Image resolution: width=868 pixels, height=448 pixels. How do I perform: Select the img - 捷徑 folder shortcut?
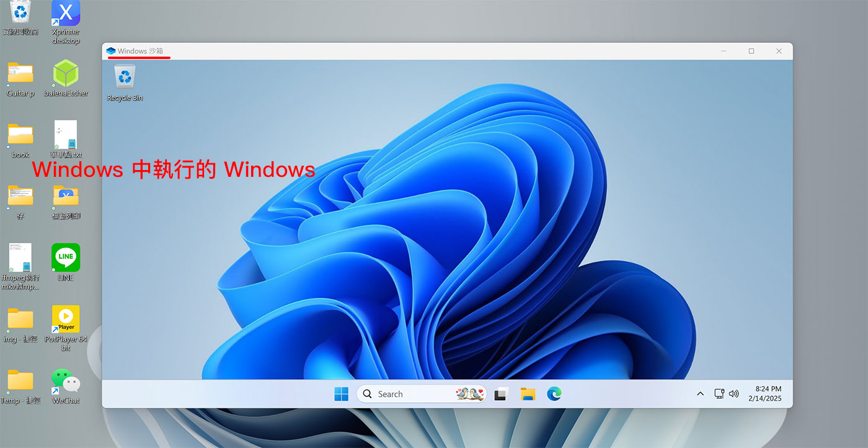tap(20, 325)
